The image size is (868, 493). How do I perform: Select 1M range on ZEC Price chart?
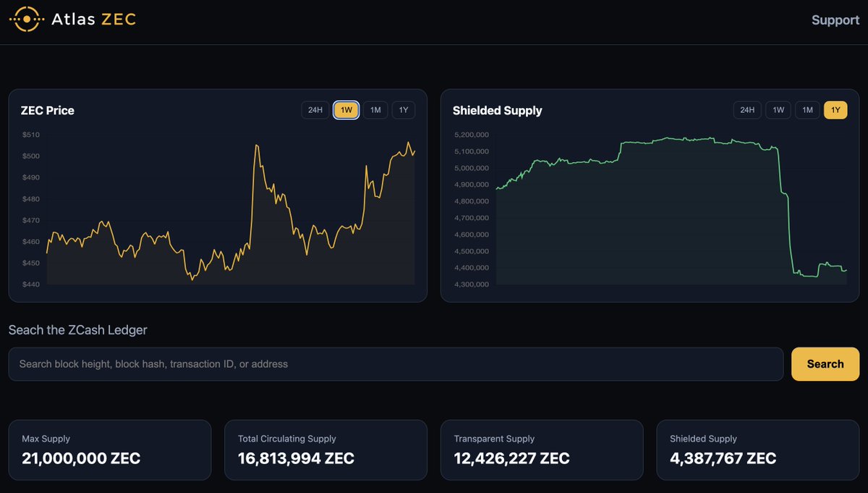click(375, 110)
